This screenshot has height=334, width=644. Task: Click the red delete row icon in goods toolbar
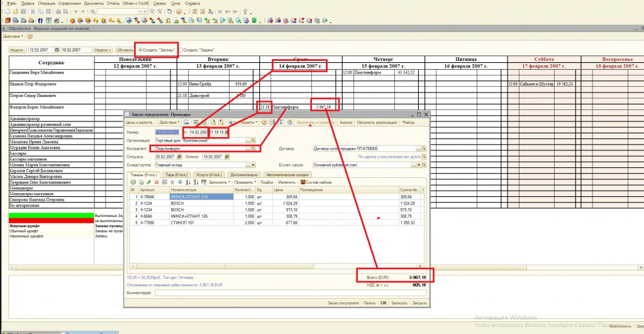[x=157, y=182]
